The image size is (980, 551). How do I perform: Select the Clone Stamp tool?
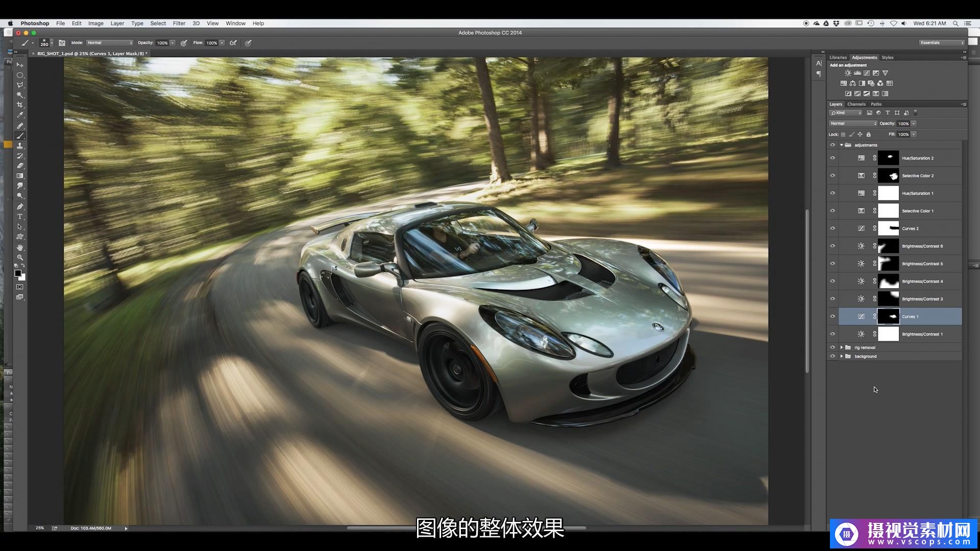coord(20,146)
